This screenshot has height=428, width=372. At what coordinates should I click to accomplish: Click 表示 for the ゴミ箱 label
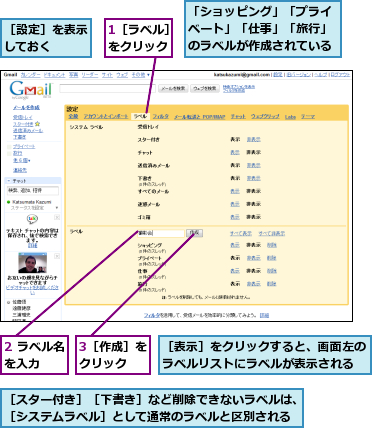pyautogui.click(x=235, y=217)
